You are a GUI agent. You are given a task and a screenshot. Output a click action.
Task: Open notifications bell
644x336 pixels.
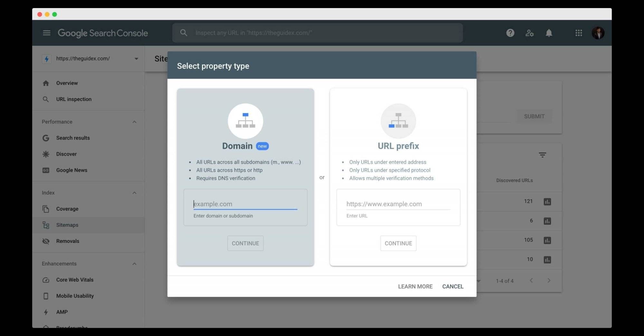pos(549,33)
